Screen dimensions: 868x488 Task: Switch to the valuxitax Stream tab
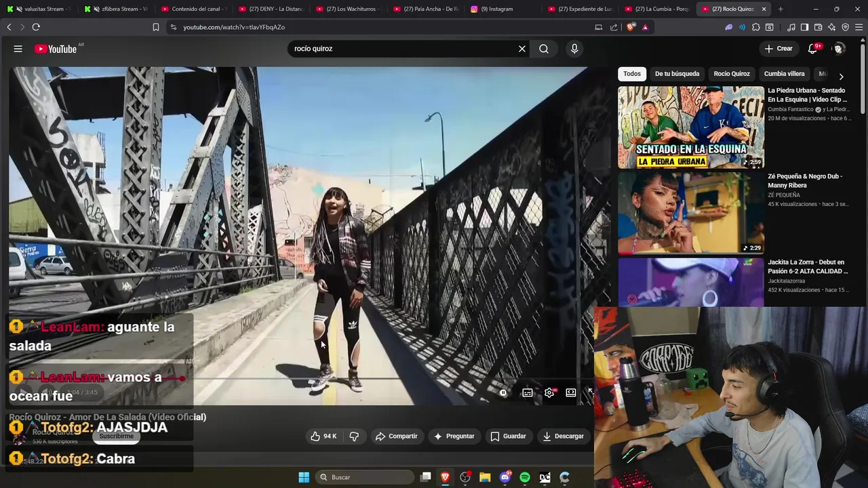click(x=39, y=9)
